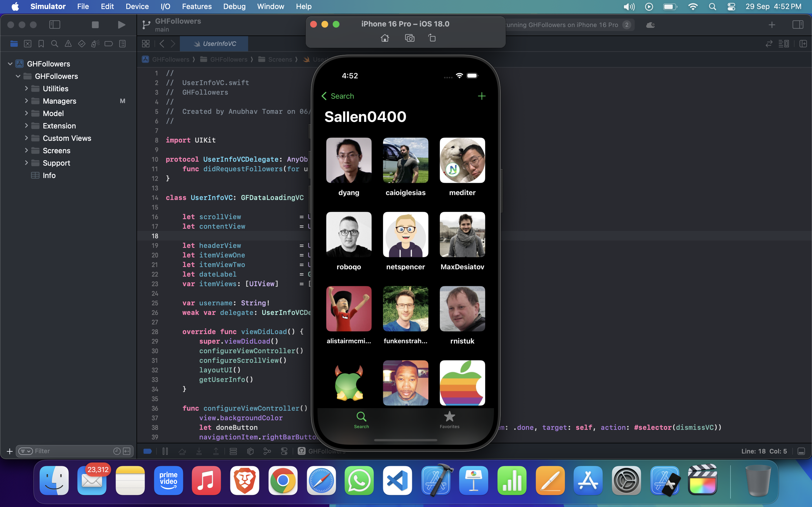Toggle the left navigator sidebar panel
The image size is (812, 507).
55,25
